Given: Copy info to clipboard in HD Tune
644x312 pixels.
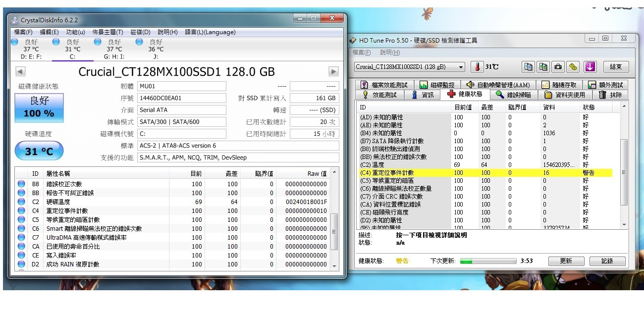Looking at the screenshot, I should [529, 67].
